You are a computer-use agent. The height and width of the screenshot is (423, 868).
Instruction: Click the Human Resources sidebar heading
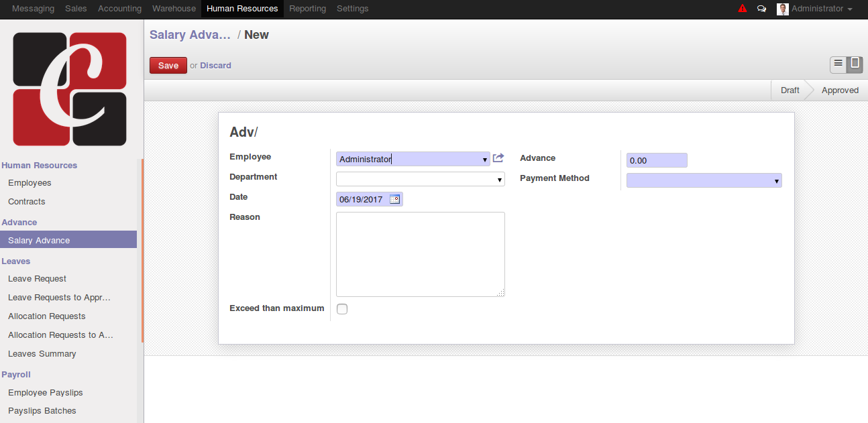tap(40, 165)
